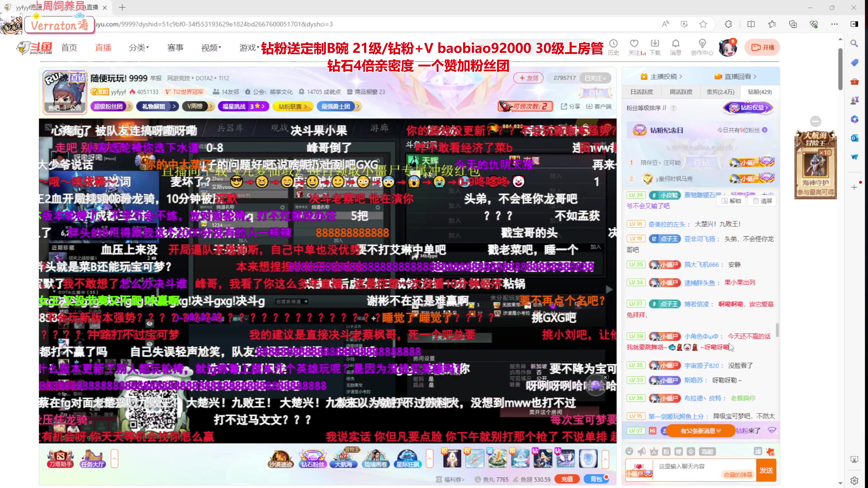Expand the 分类 category dropdown
The image size is (868, 488).
tap(139, 48)
